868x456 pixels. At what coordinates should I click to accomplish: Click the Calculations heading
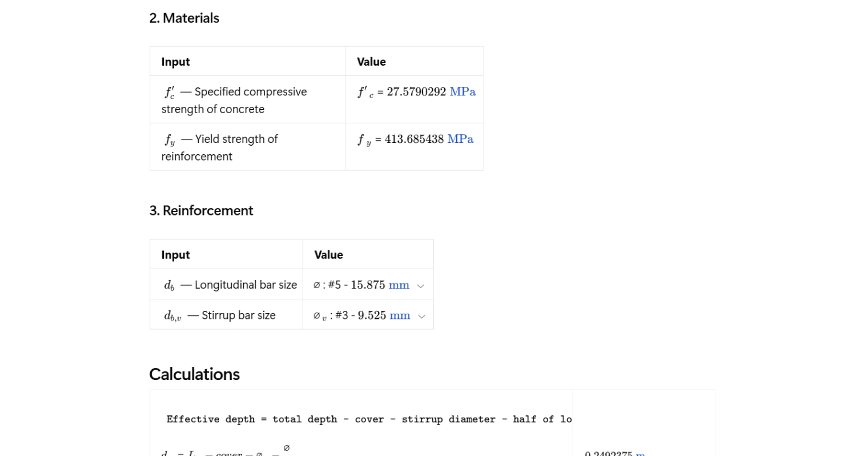coord(194,374)
